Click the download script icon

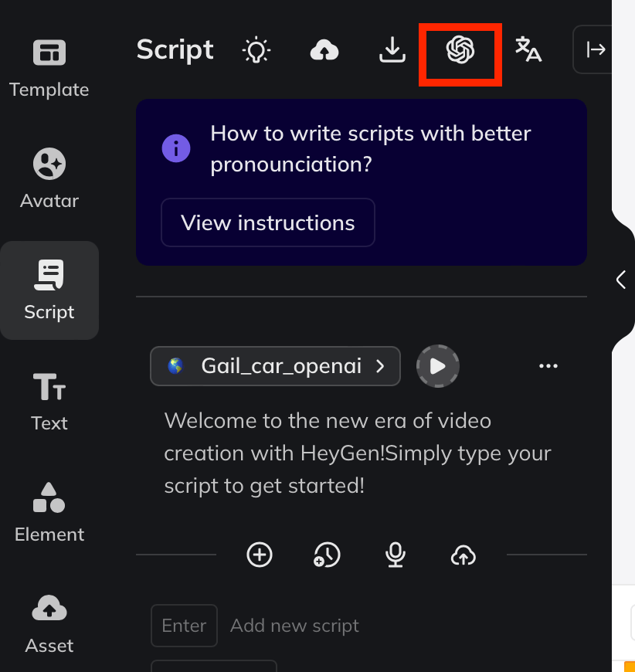(x=392, y=50)
